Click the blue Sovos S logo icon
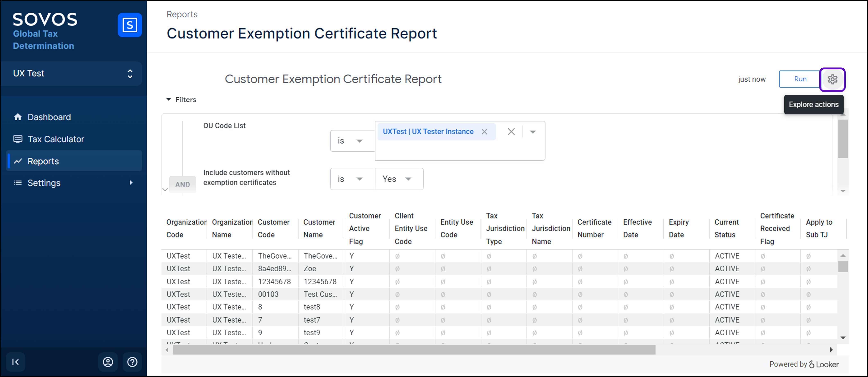The image size is (868, 377). [130, 25]
